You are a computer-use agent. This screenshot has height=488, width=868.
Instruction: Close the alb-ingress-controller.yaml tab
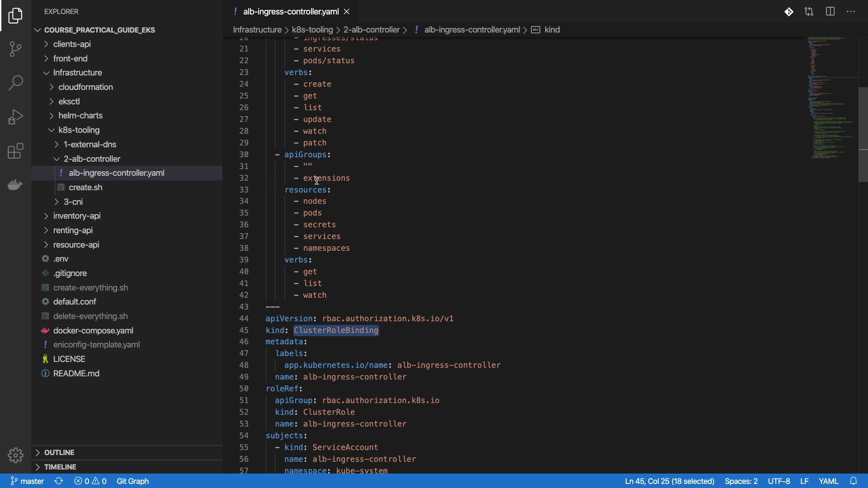click(347, 12)
